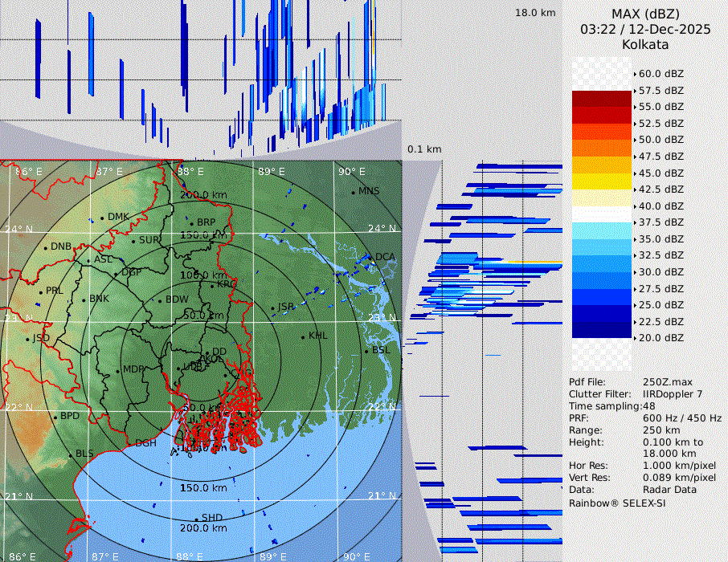The height and width of the screenshot is (562, 728).
Task: Select the JSR station dot
Action: click(272, 307)
